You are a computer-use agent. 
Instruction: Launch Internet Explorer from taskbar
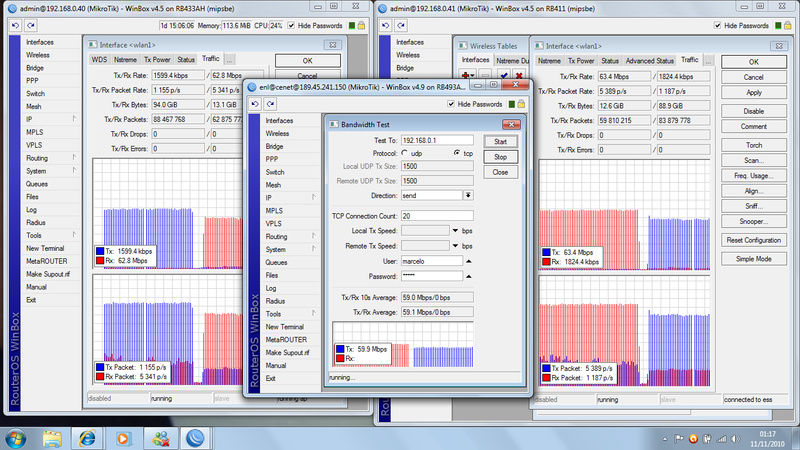pyautogui.click(x=87, y=438)
